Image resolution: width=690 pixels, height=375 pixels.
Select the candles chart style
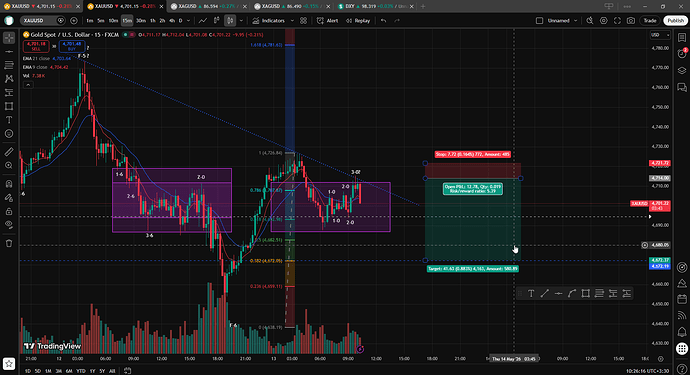click(230, 21)
